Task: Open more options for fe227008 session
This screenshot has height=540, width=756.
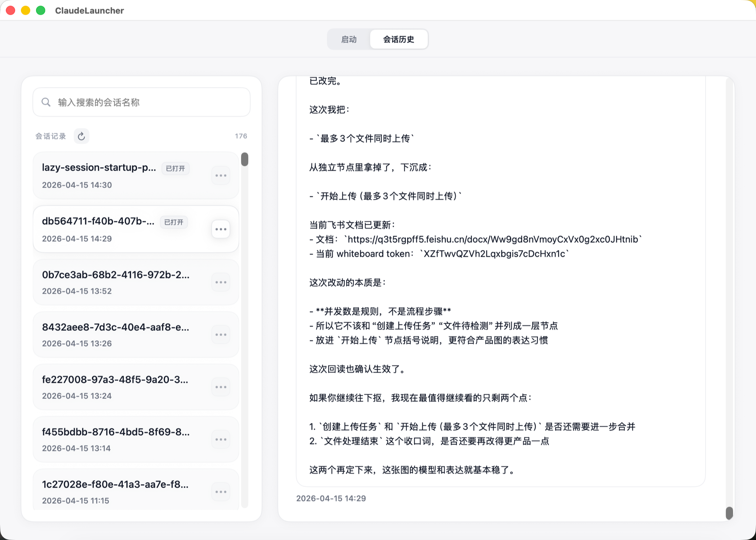Action: (221, 387)
